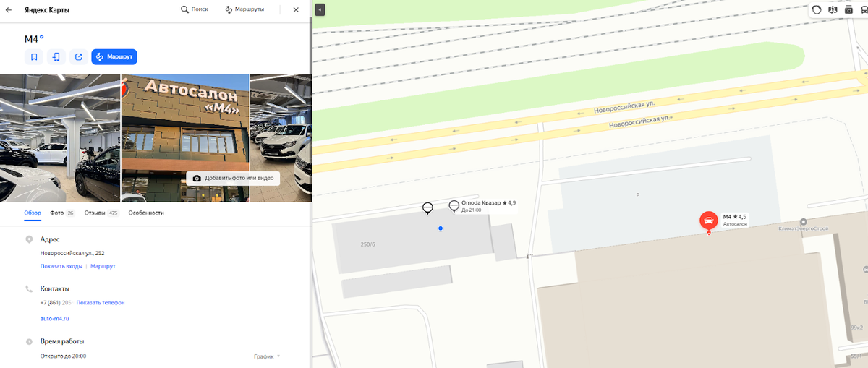Click the red M4 car pin on map
The height and width of the screenshot is (368, 868).
click(709, 221)
